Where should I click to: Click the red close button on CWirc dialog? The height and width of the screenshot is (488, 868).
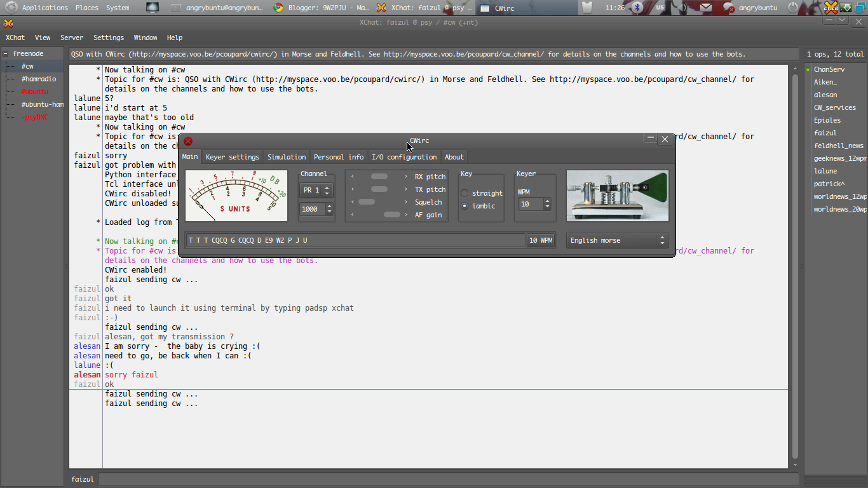[188, 141]
